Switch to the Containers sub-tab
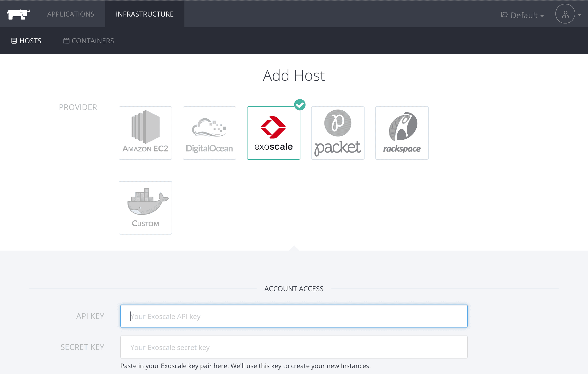 (x=88, y=41)
